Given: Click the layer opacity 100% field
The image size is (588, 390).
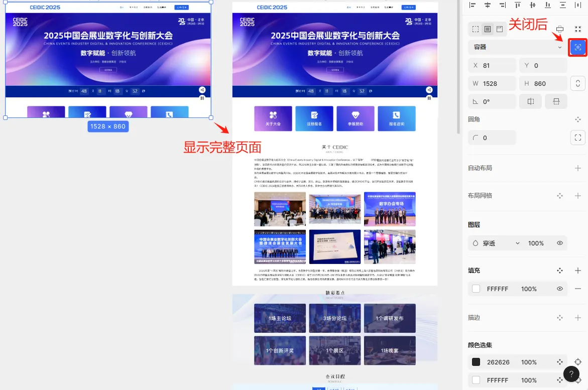Looking at the screenshot, I should 536,243.
